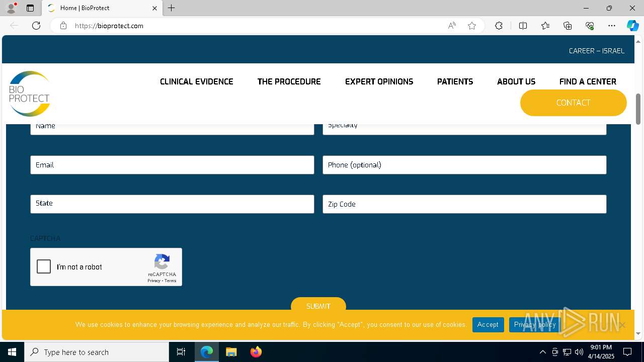View site information lock icon
This screenshot has height=362, width=644.
(x=63, y=26)
